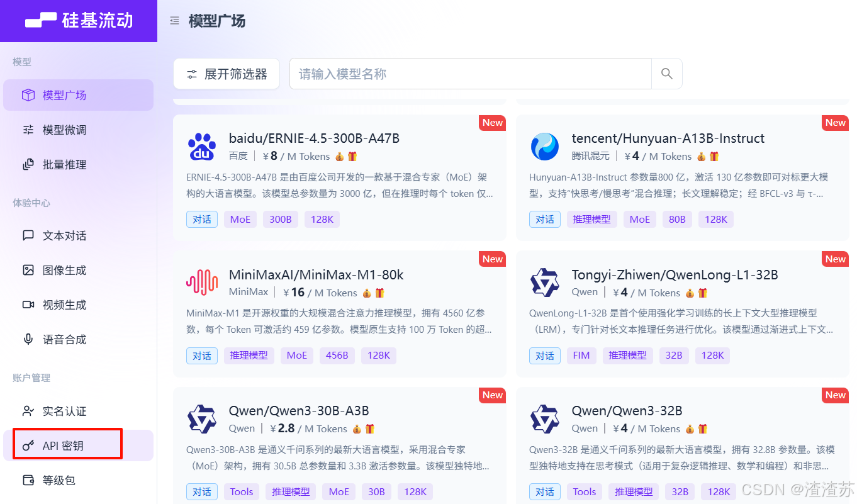
Task: Click money bag icon on Qwen3-32B card
Action: point(690,428)
